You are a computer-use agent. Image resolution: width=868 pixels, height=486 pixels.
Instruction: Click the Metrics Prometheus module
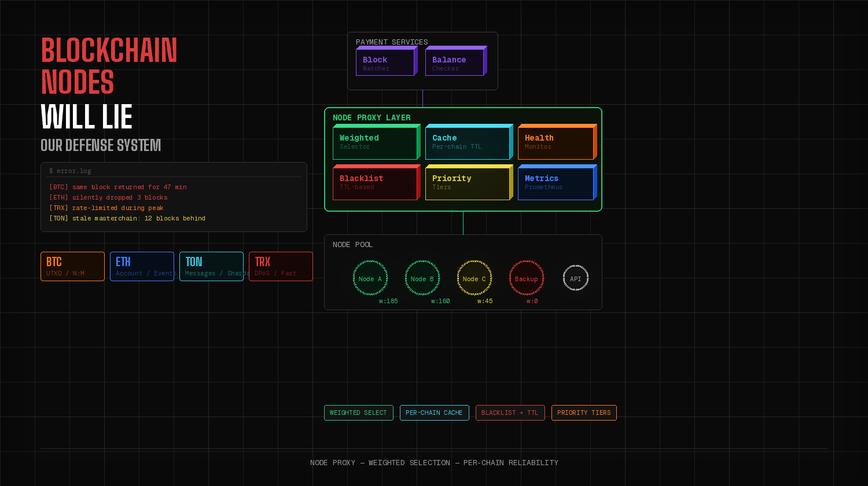557,182
